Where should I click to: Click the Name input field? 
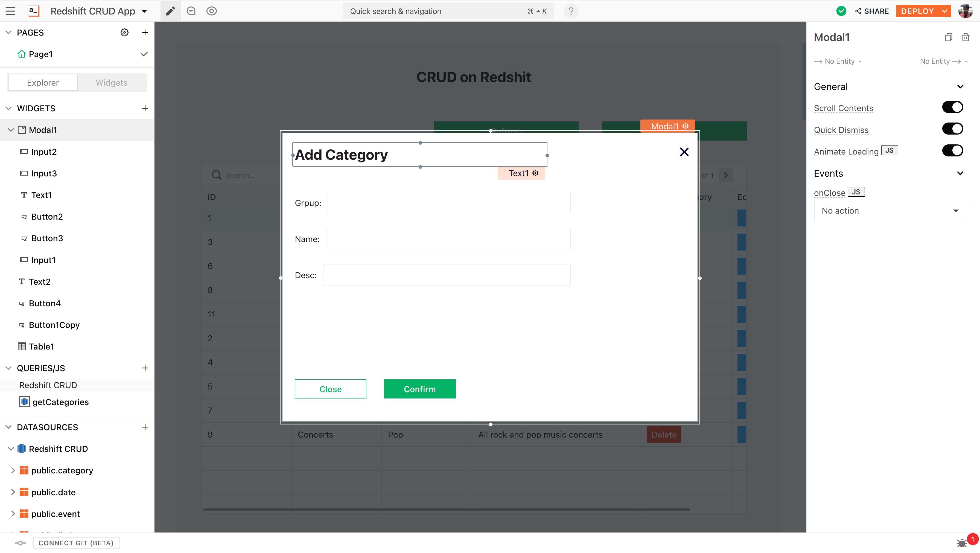pos(448,239)
